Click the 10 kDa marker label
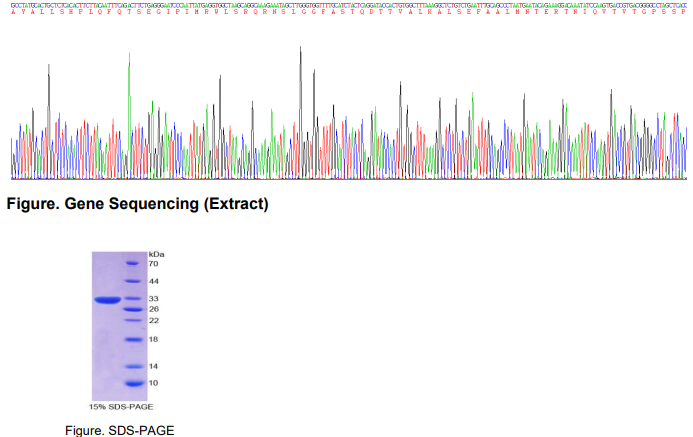Screen dimensions: 693x437 (154, 383)
